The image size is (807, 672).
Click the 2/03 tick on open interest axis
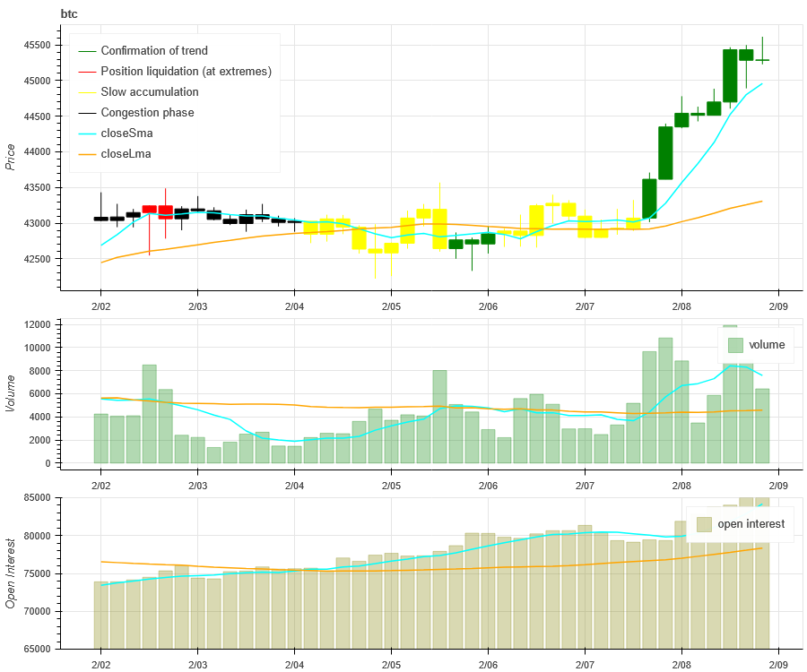(197, 664)
